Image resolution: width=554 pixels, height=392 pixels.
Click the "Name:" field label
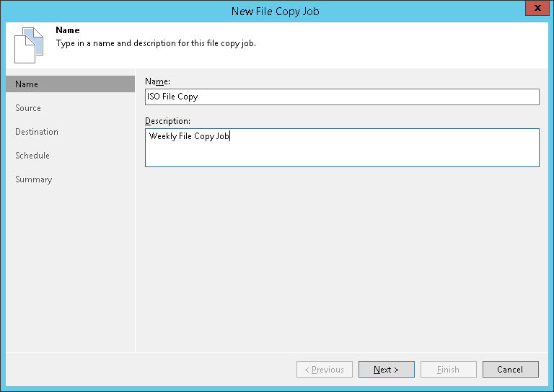(157, 81)
